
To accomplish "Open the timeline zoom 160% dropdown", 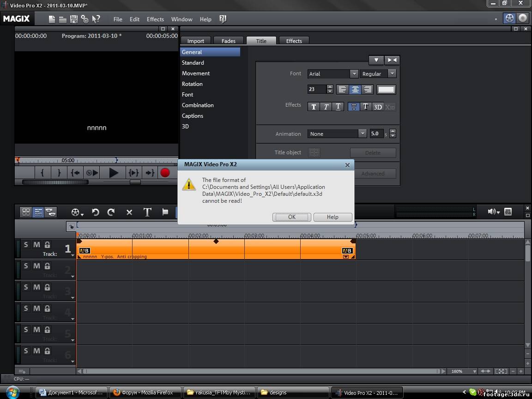I will (474, 371).
